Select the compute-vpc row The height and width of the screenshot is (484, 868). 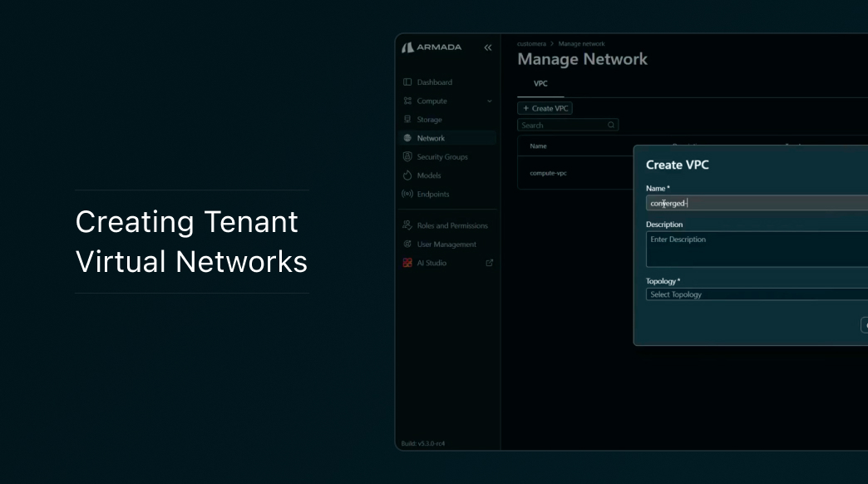tap(575, 173)
